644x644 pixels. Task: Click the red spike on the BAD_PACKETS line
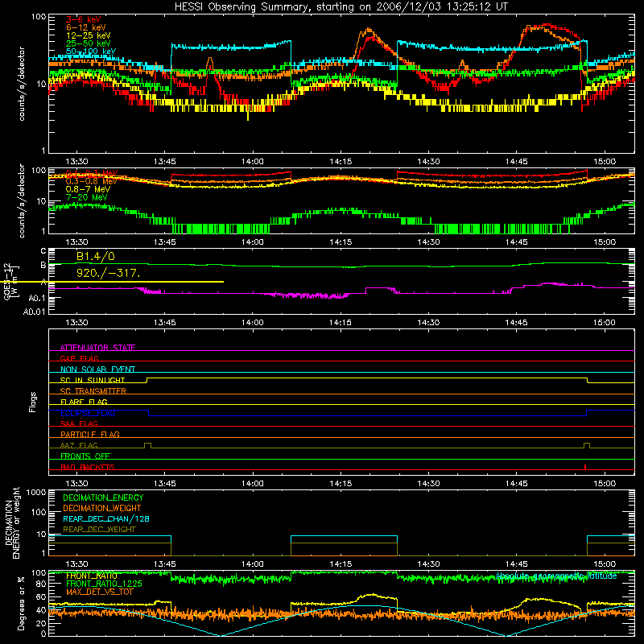coord(585,467)
